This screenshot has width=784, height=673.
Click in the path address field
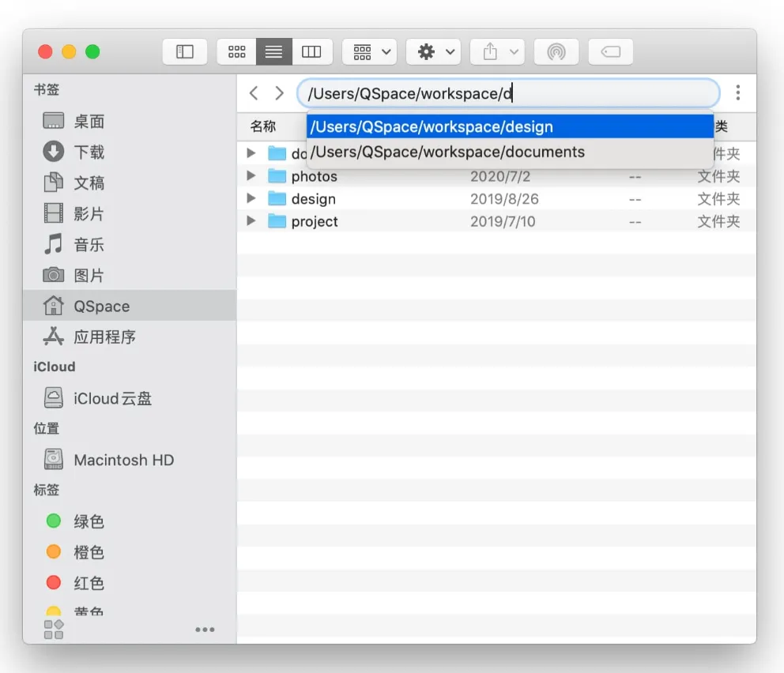pyautogui.click(x=508, y=93)
